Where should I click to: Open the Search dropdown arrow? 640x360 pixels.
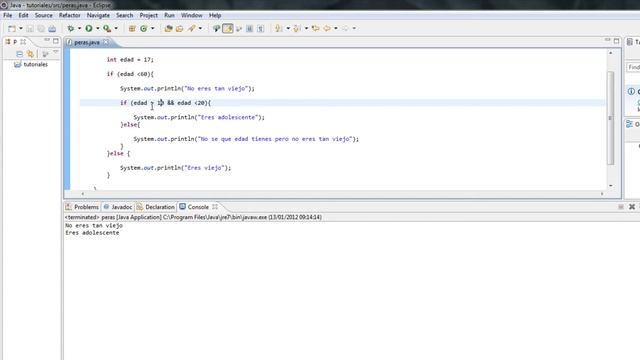coord(200,29)
